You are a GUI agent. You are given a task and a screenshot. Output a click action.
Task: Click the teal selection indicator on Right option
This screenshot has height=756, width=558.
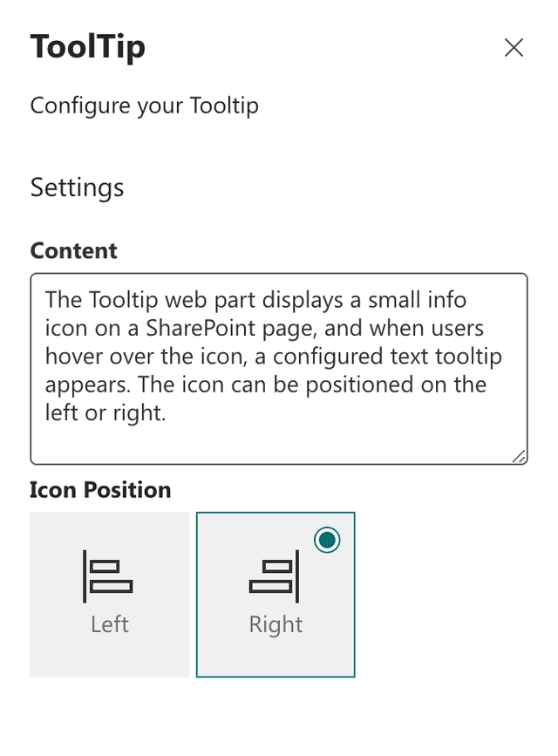click(x=327, y=541)
